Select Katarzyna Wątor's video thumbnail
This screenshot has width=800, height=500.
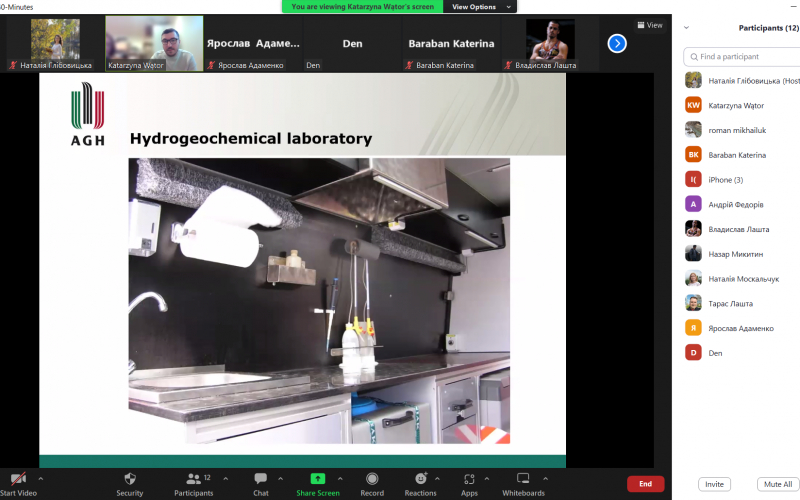[x=154, y=43]
